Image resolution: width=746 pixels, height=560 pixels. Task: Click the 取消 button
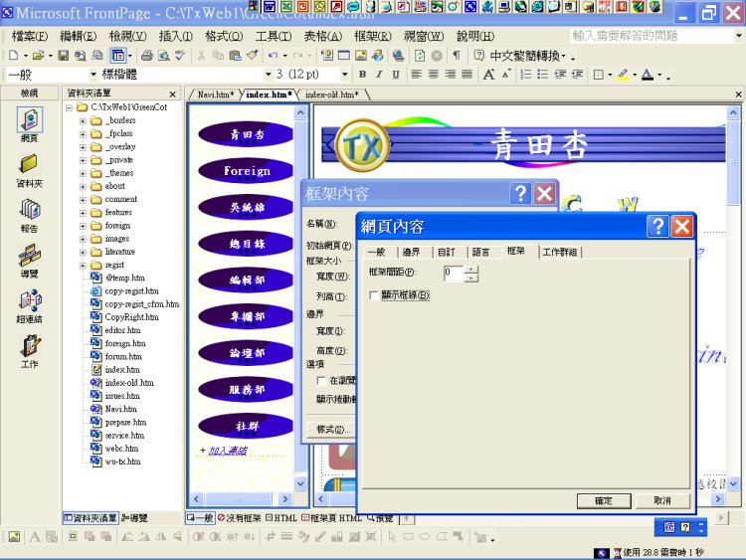(x=661, y=500)
